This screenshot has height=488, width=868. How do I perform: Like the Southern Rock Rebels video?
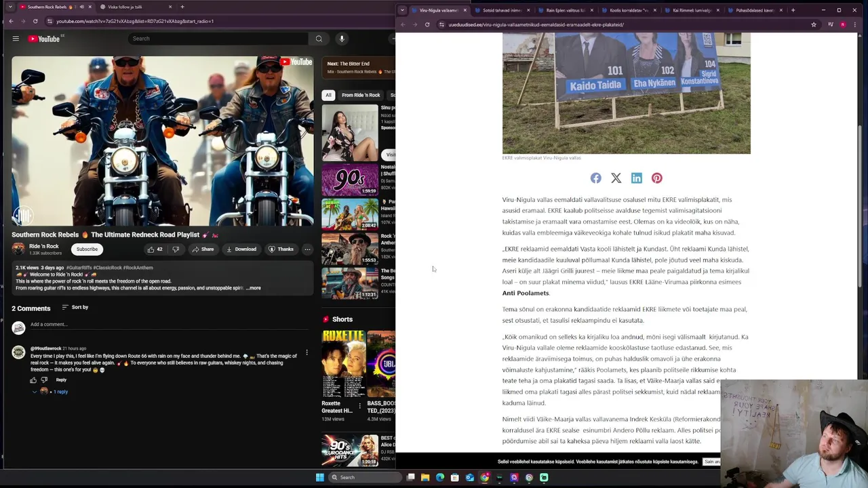pos(155,249)
